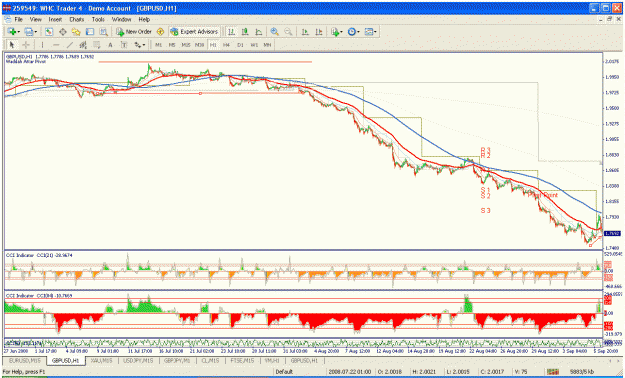Draw a horizontal line tool
Image resolution: width=625 pixels, height=378 pixels.
[56, 45]
